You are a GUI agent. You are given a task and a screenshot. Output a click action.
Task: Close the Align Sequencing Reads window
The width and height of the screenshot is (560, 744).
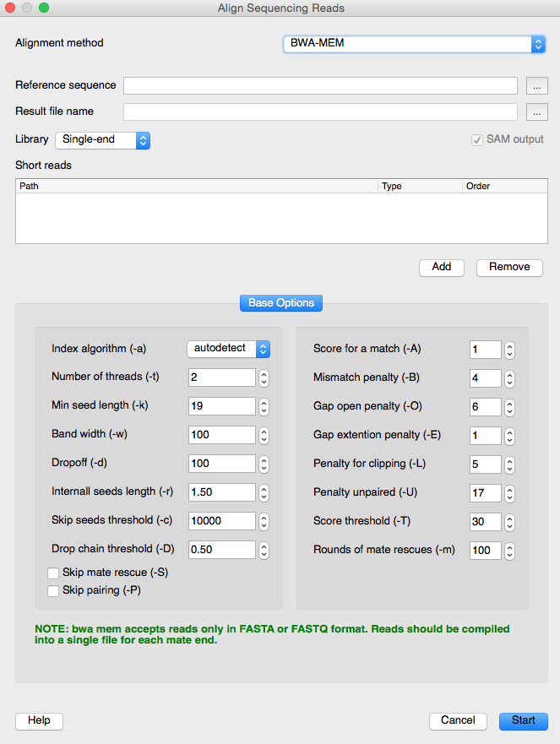tap(10, 8)
